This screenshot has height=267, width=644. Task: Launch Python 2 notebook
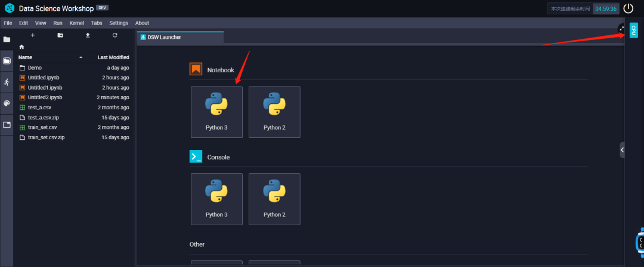[x=274, y=112]
